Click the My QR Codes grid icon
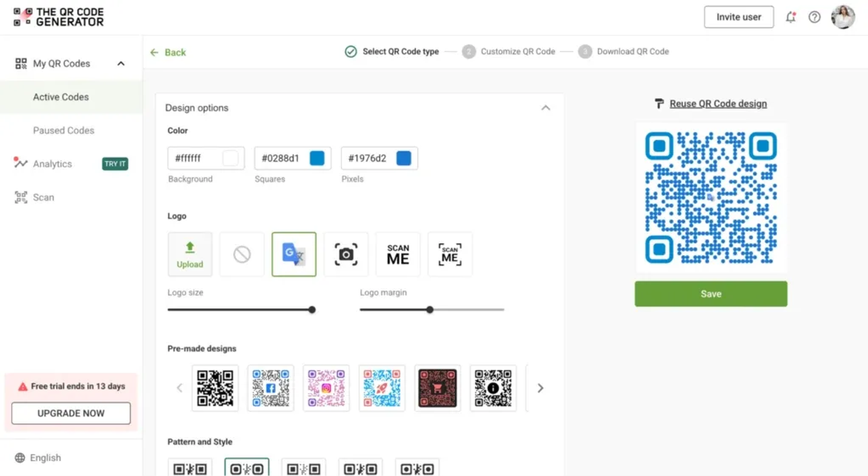 [x=21, y=64]
